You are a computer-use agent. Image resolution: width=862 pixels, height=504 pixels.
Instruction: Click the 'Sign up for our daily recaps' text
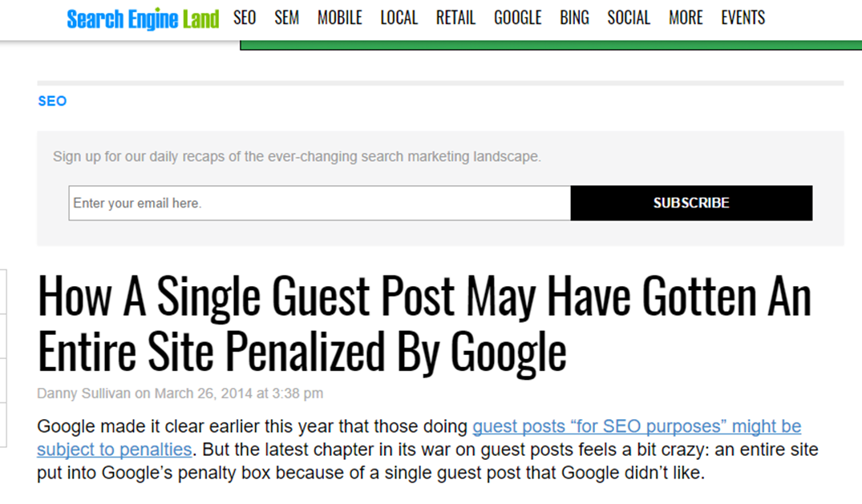point(297,156)
